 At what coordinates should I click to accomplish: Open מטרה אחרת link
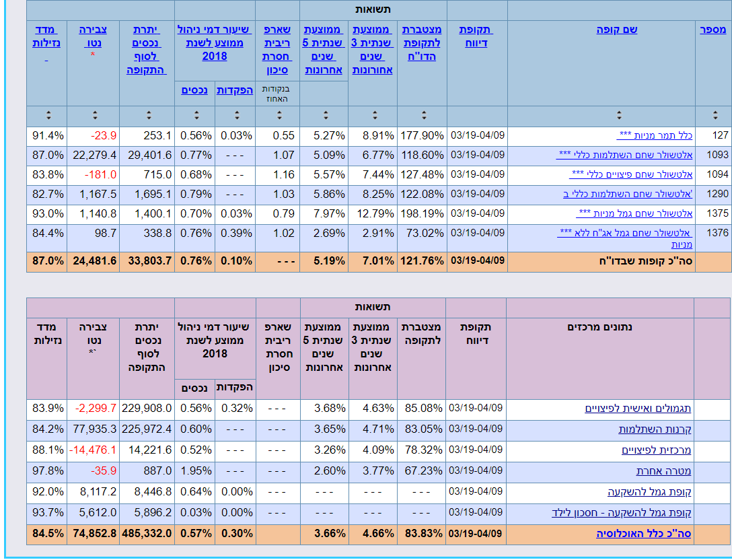pos(663,471)
